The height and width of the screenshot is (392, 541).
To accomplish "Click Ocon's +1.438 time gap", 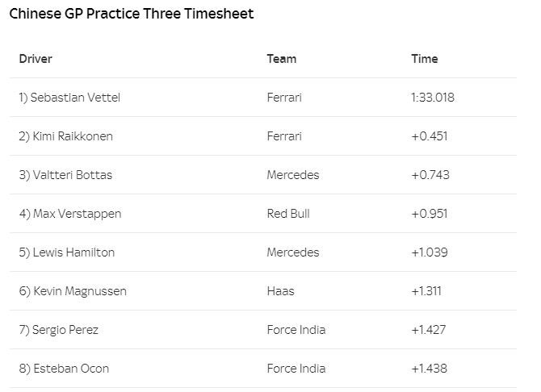I will (429, 369).
